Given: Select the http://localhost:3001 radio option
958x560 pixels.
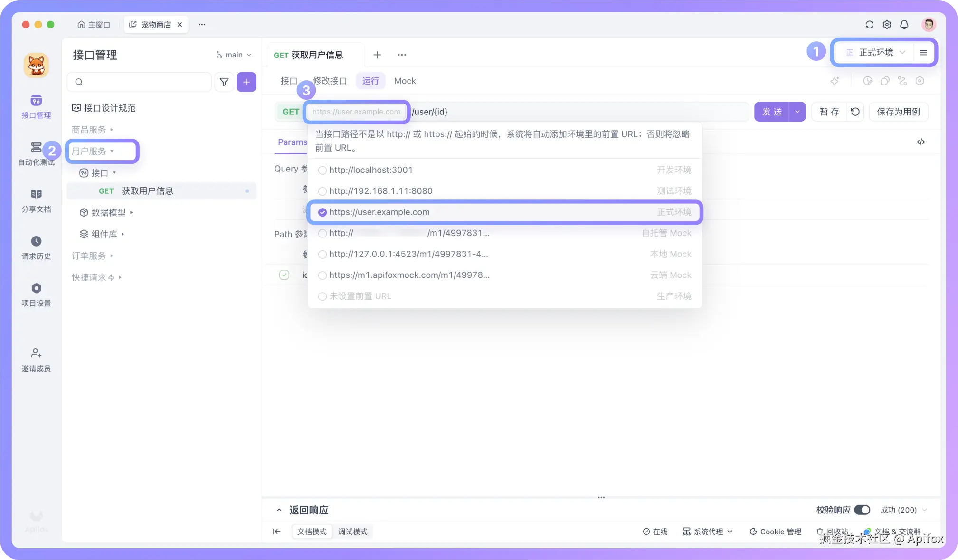Looking at the screenshot, I should (322, 170).
